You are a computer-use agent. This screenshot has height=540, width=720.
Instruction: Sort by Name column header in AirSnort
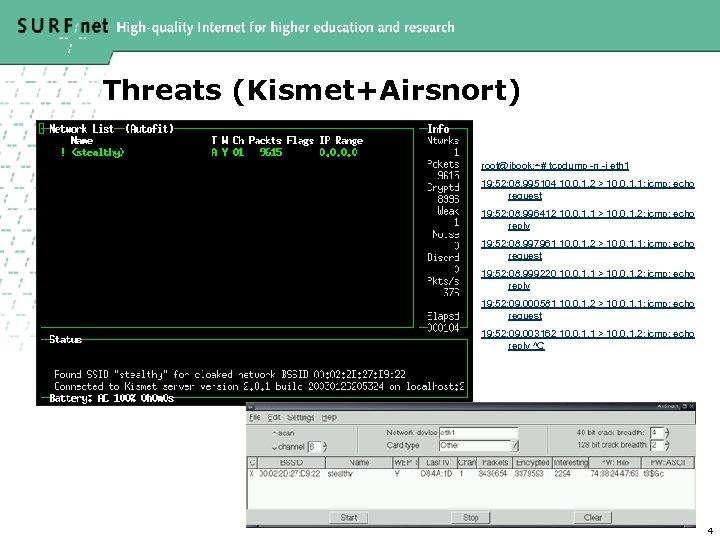(359, 462)
